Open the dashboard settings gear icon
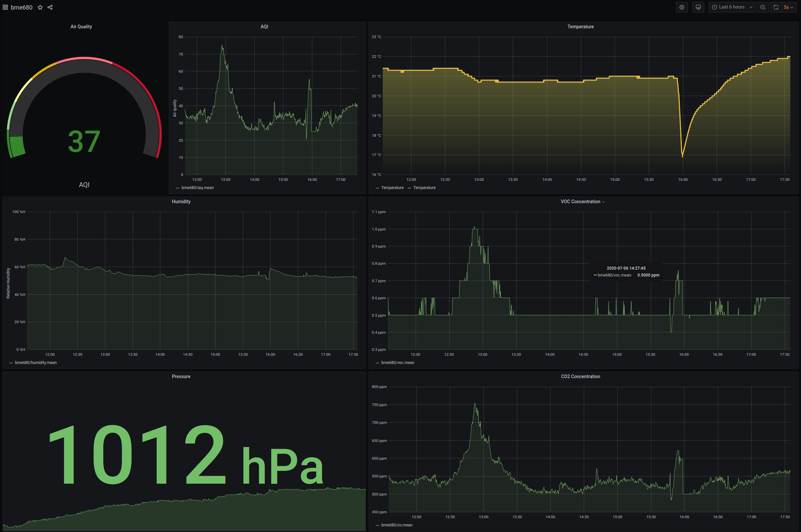The image size is (801, 532). pyautogui.click(x=682, y=7)
